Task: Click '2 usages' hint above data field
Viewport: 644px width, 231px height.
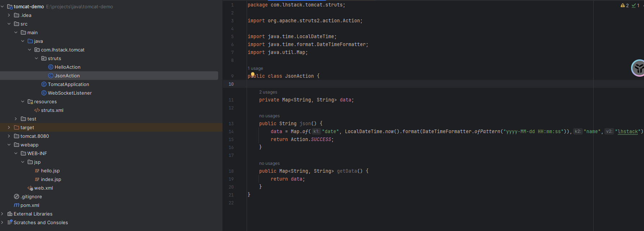Action: click(268, 92)
